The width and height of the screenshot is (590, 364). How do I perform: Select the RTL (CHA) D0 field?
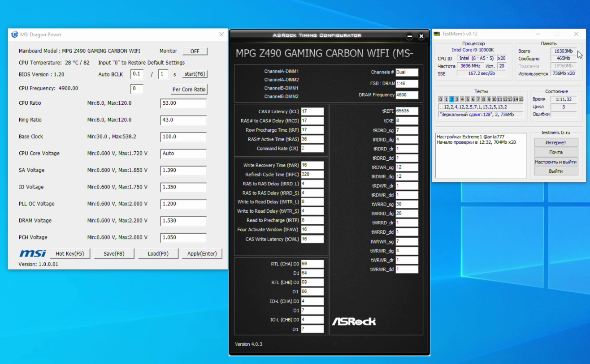tap(312, 264)
